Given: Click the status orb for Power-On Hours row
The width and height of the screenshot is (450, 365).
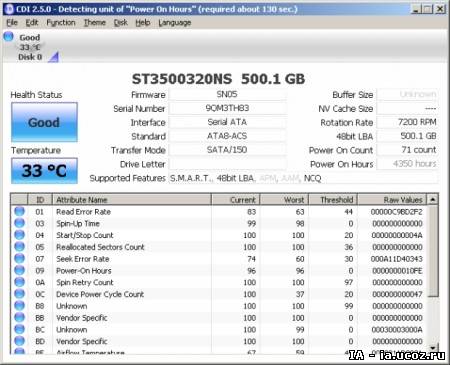Looking at the screenshot, I should (x=20, y=270).
